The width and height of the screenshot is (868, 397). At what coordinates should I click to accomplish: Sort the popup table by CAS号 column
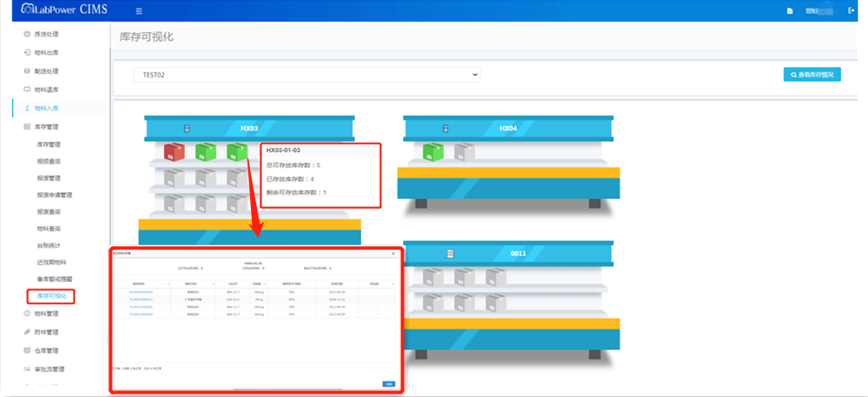point(232,283)
